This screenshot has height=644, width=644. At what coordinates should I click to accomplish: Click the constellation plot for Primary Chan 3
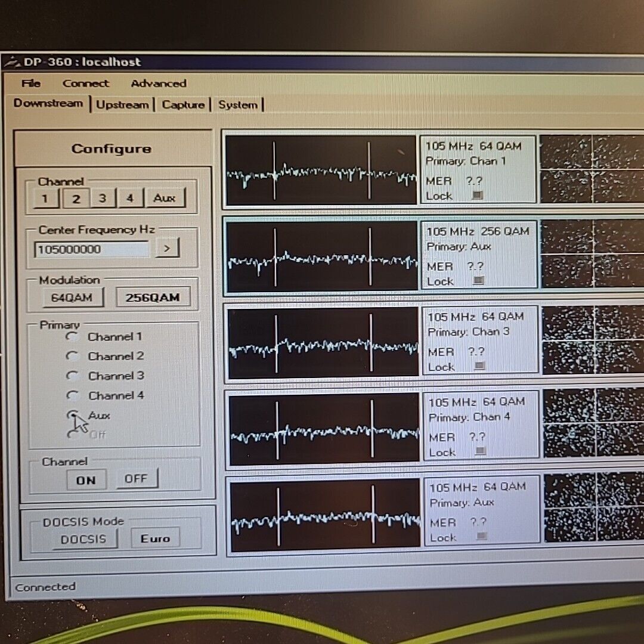(x=593, y=340)
